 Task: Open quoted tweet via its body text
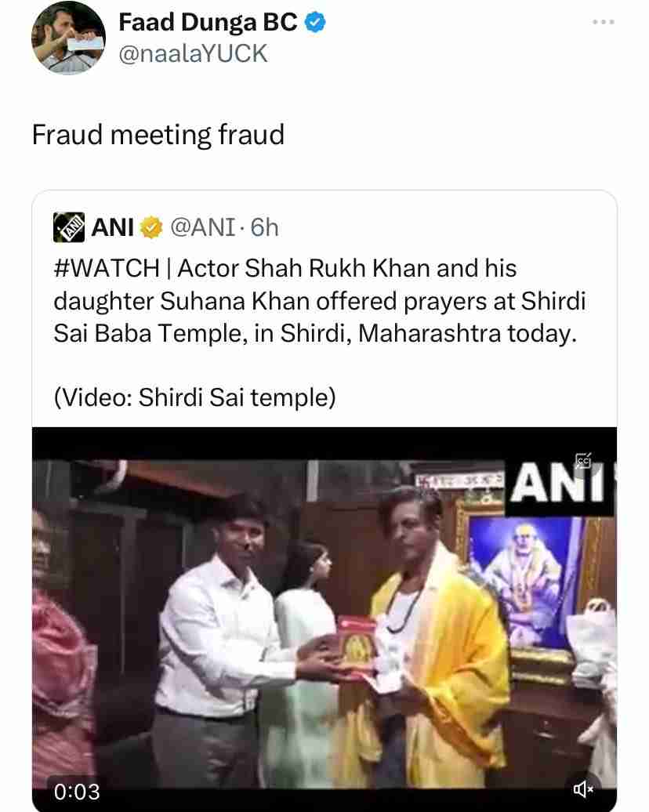click(x=321, y=302)
